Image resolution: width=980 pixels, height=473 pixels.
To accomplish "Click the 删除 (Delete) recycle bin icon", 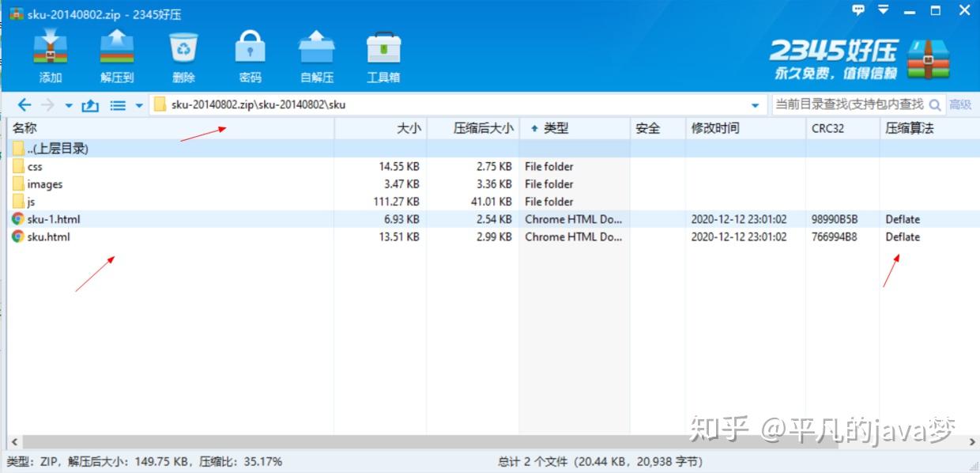I will point(183,47).
